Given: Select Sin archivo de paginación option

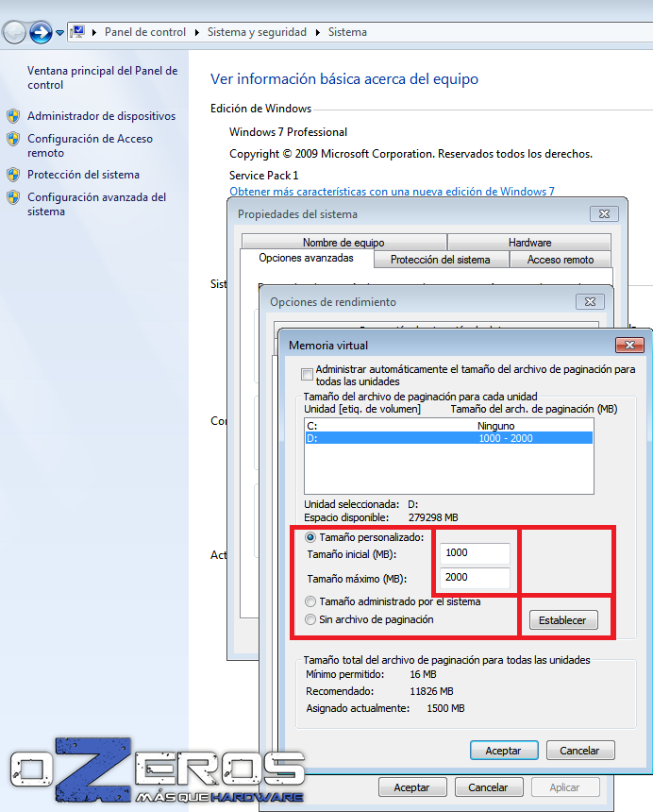Looking at the screenshot, I should [x=310, y=619].
